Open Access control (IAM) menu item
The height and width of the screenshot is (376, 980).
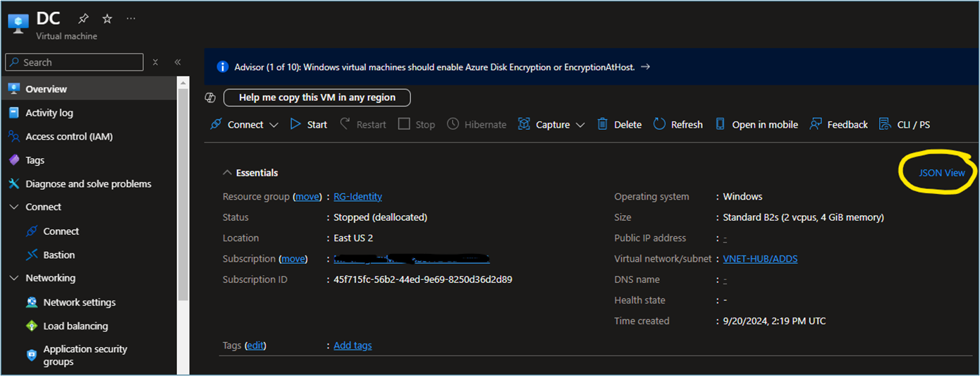click(89, 136)
